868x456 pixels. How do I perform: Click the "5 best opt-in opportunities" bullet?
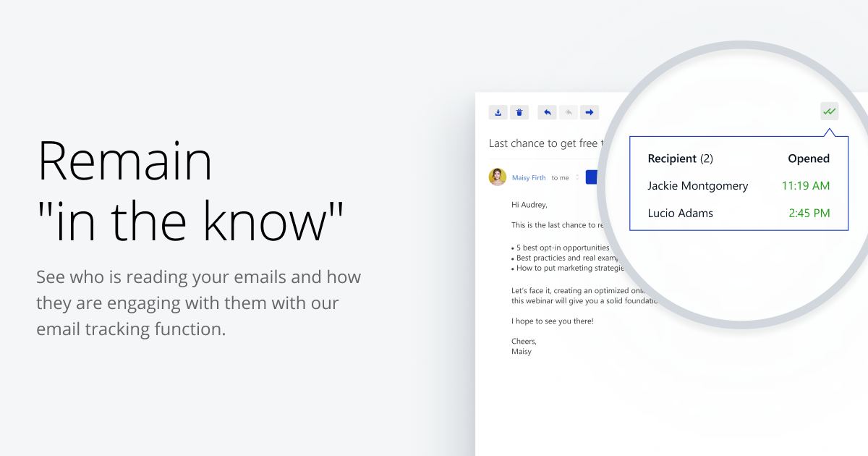560,248
